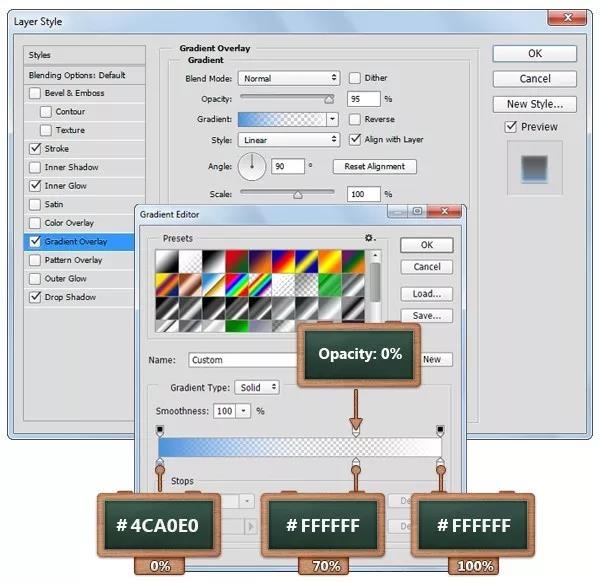The image size is (600, 582).
Task: Select the green striped gradient preset in second row
Action: tap(330, 285)
